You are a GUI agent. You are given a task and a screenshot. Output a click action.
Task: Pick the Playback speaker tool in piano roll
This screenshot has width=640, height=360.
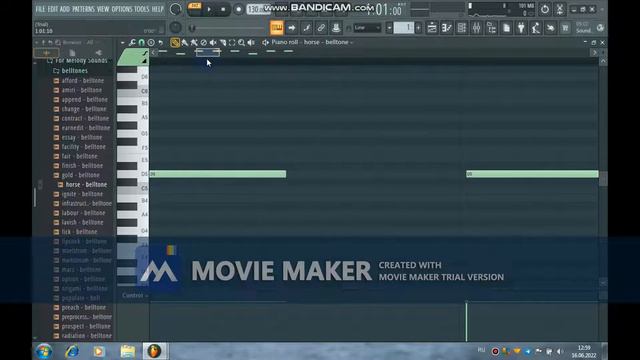[x=251, y=42]
